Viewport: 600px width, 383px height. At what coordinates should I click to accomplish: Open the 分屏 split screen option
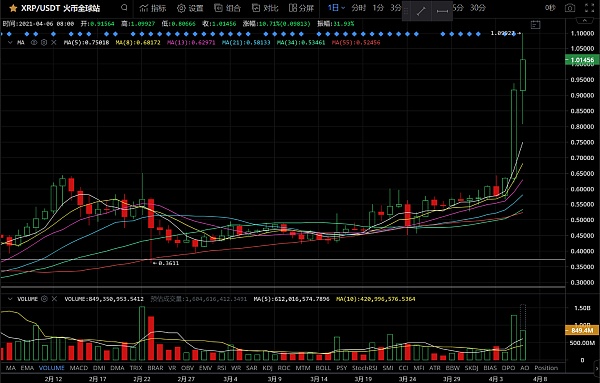[x=301, y=8]
